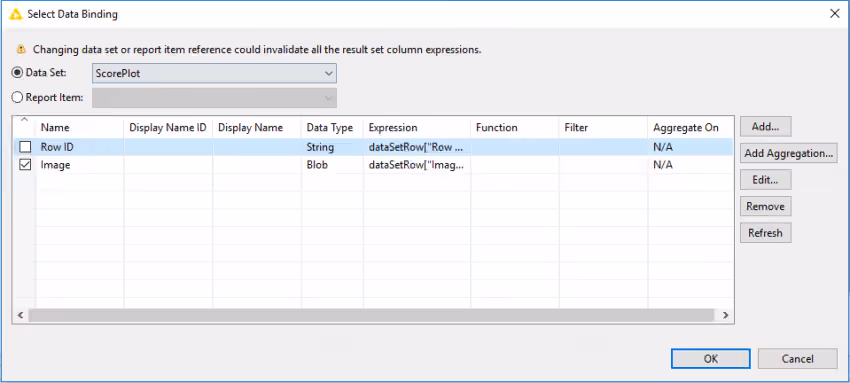Select the Image row Blob cell
Viewport: 850px width, 383px height.
332,165
